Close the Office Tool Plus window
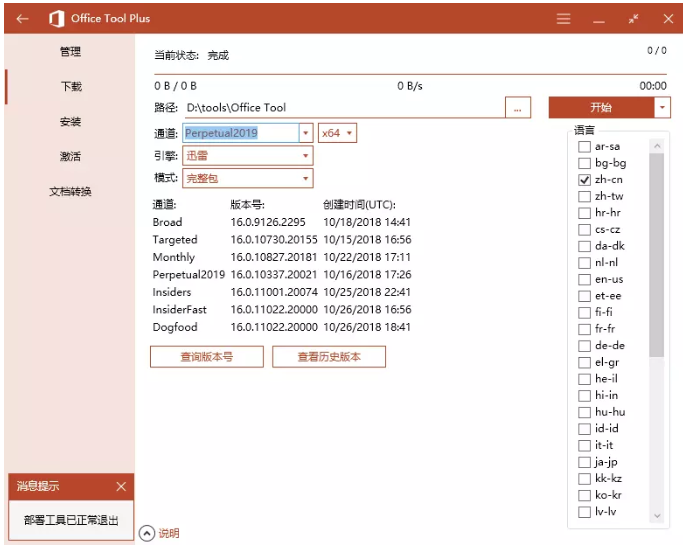683x547 pixels. pyautogui.click(x=668, y=19)
